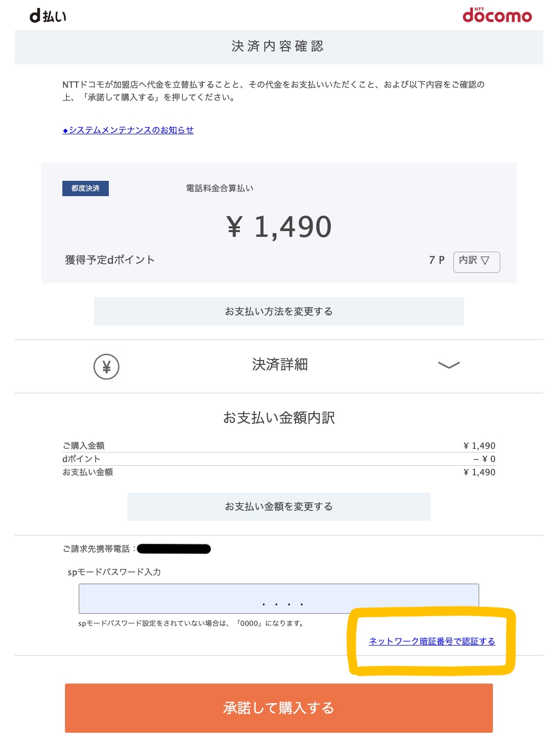Expand the 内訳 points breakdown dropdown

pyautogui.click(x=476, y=261)
